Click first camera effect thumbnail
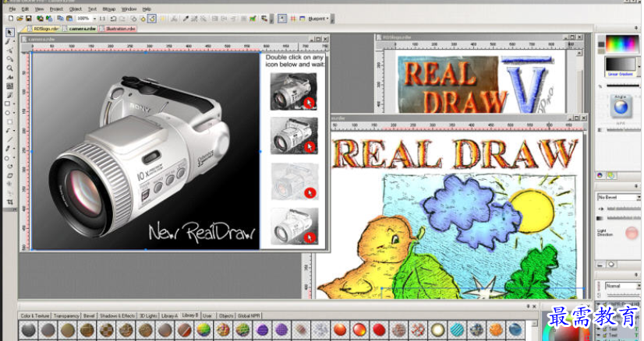The image size is (644, 341). 294,91
